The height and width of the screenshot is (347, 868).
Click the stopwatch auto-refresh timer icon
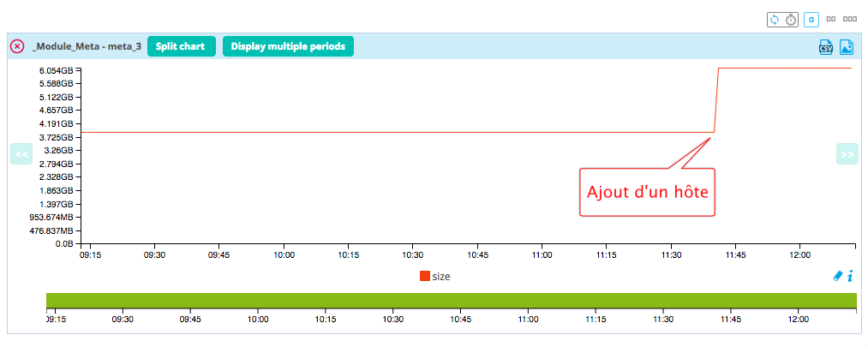coord(791,18)
